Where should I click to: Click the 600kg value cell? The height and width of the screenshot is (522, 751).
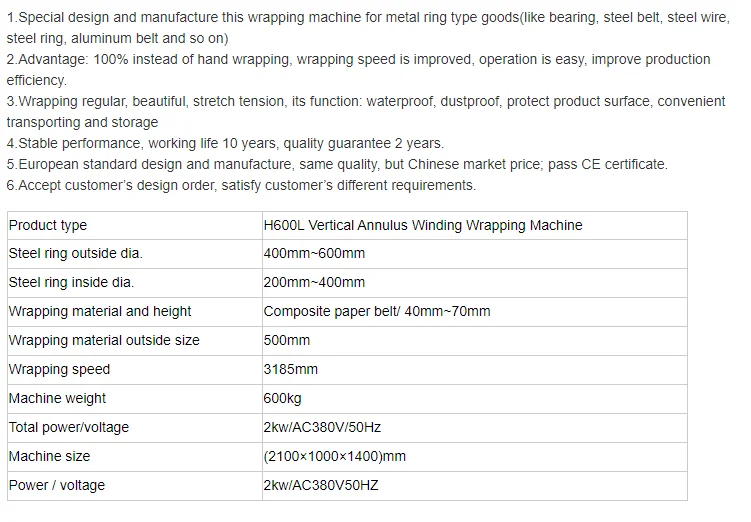click(475, 399)
